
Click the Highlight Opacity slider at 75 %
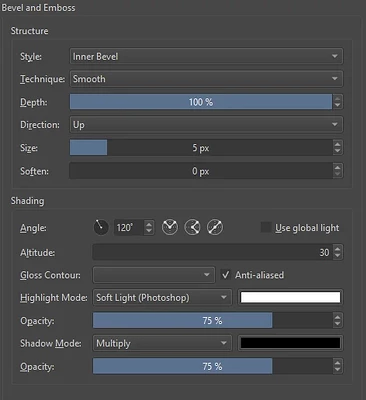[212, 321]
